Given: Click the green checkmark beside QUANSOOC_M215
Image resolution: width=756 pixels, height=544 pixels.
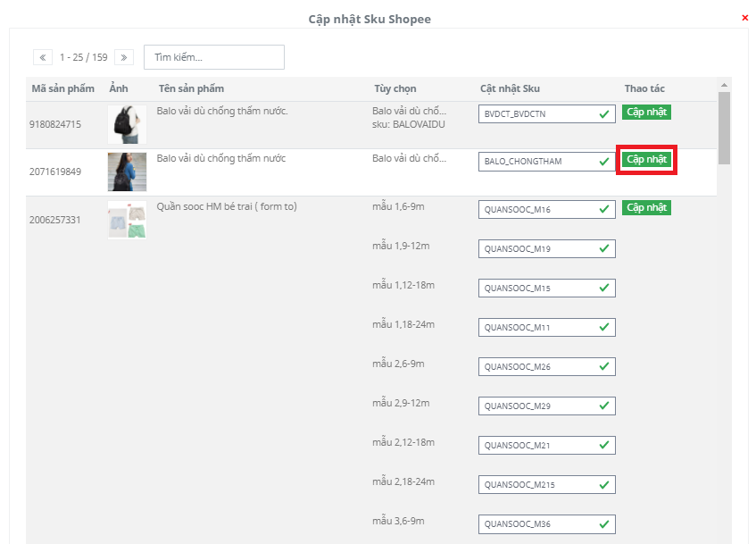Looking at the screenshot, I should click(x=604, y=484).
